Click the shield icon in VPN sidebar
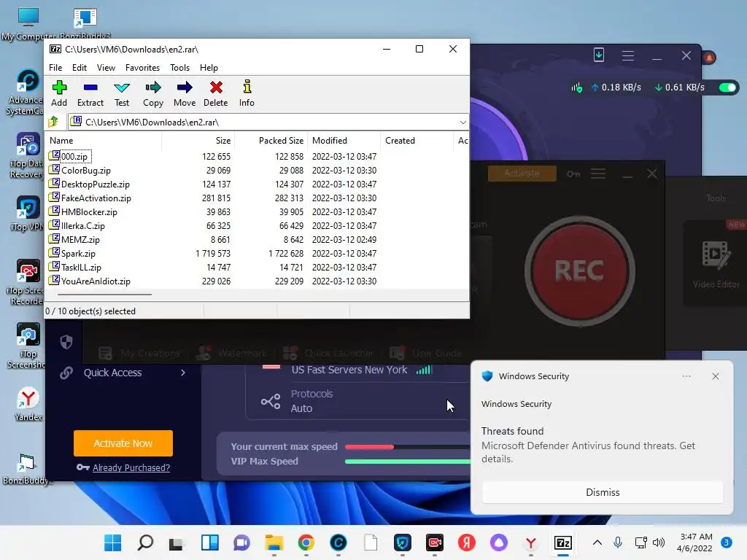The image size is (747, 560). tap(66, 342)
